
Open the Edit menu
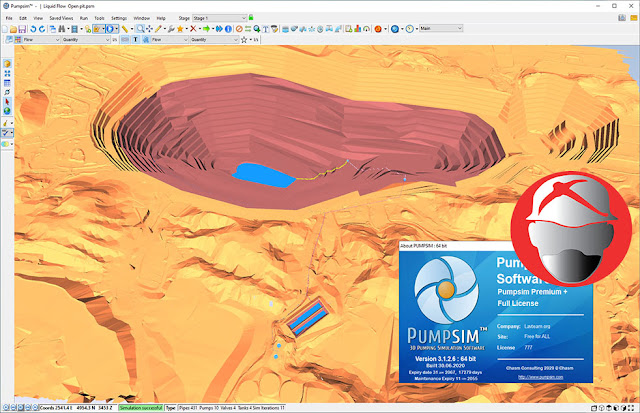pos(23,18)
